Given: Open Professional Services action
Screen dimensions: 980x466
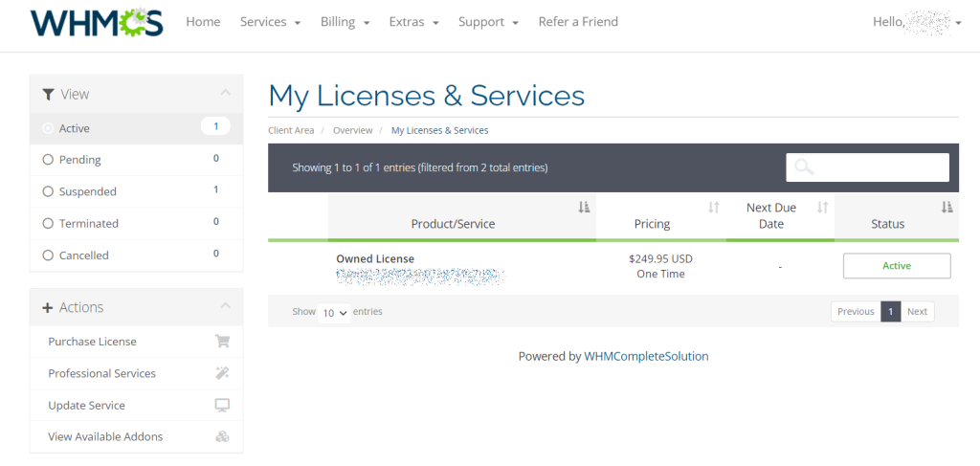Looking at the screenshot, I should pos(136,373).
